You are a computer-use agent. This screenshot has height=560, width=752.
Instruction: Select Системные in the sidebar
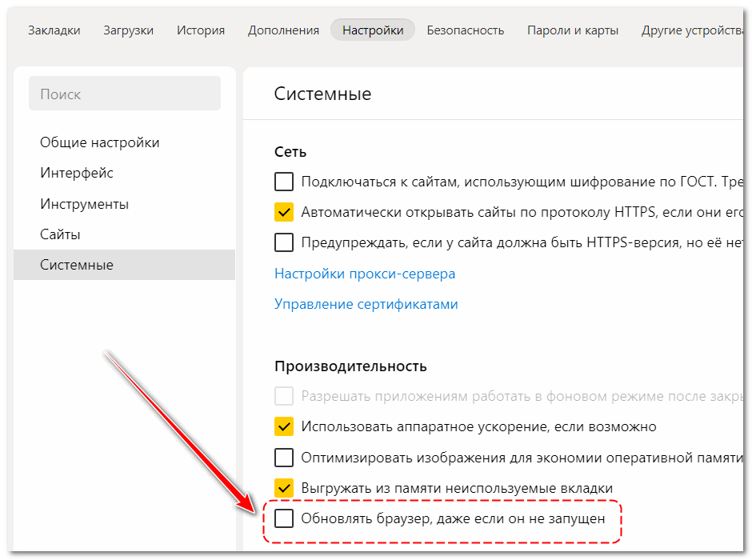[77, 265]
